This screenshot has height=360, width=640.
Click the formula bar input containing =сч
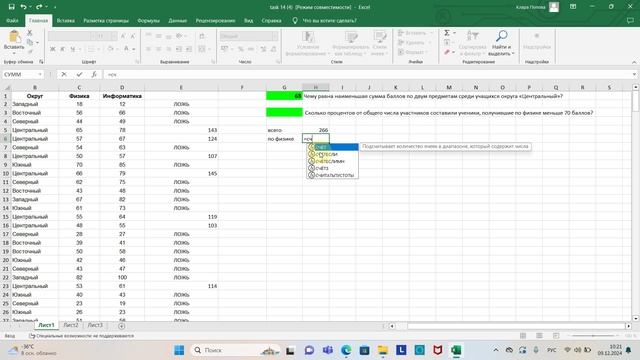[367, 74]
